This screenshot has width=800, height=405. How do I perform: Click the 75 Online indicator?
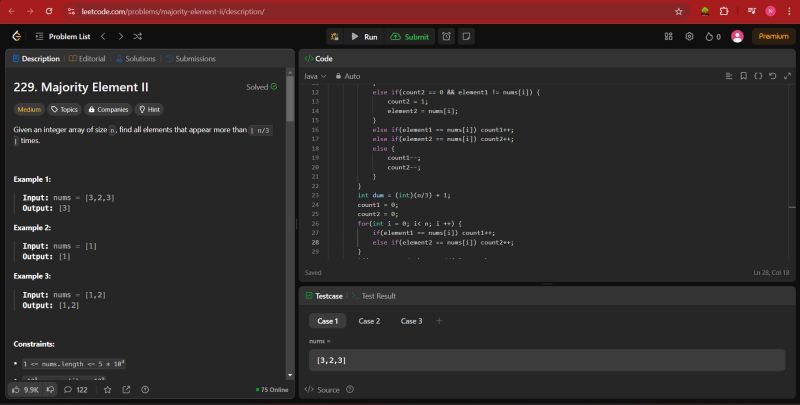click(272, 390)
